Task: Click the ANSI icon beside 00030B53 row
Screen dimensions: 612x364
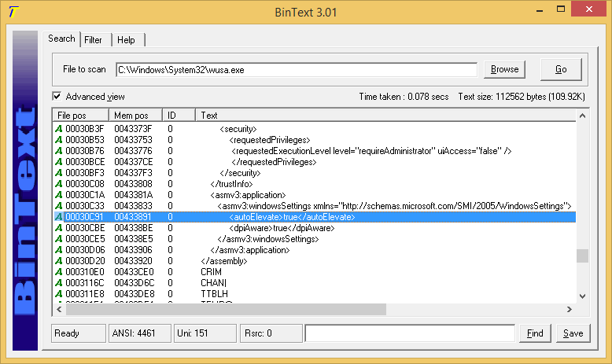Action: 58,140
